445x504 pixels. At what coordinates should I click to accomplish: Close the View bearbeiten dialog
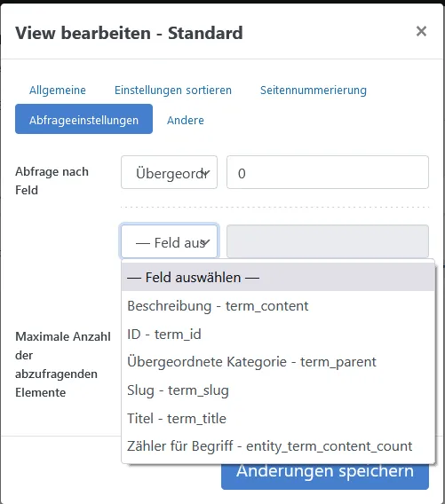pyautogui.click(x=421, y=32)
